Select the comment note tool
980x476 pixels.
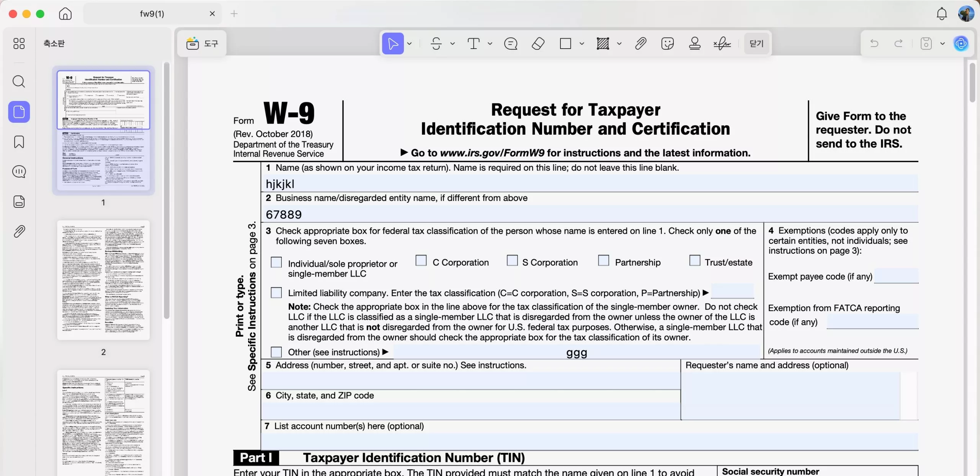[x=511, y=44]
